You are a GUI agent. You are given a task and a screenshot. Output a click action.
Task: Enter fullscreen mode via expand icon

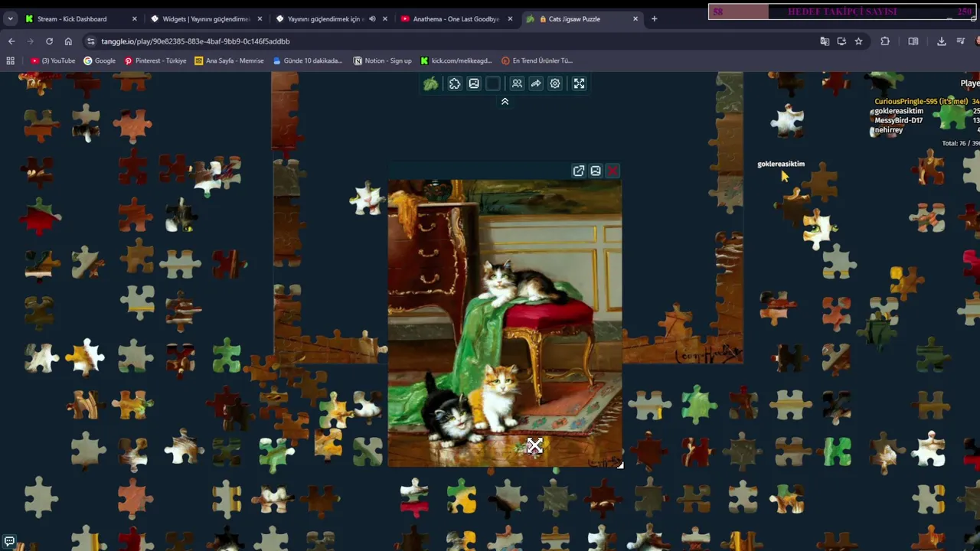579,83
